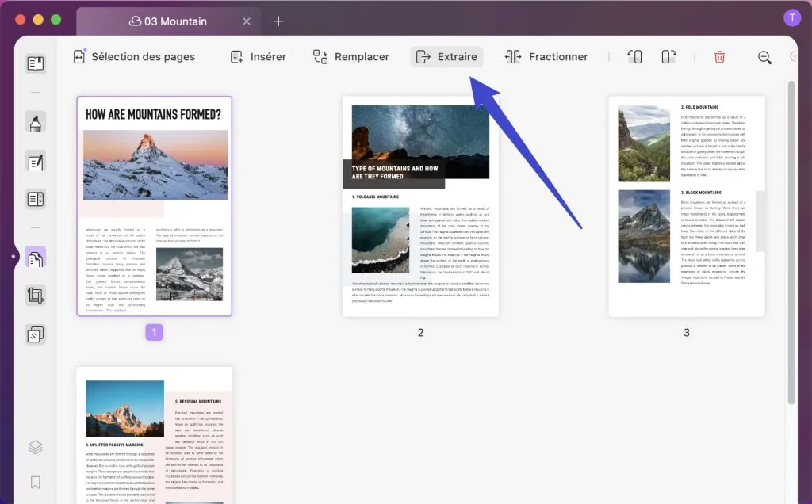This screenshot has width=812, height=504.
Task: Open the Crop Pages tool
Action: 35,296
